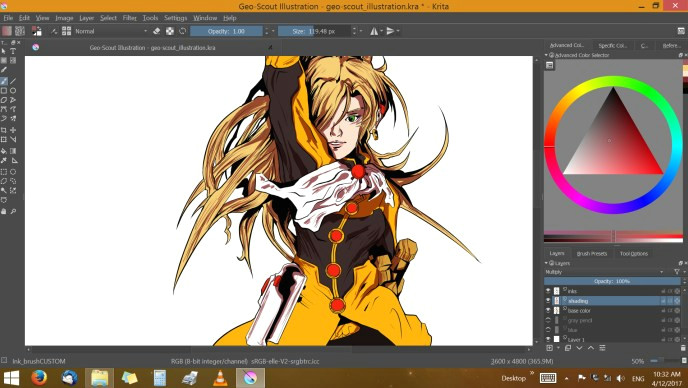Switch to the Specific Color tab
688x388 pixels.
pos(613,46)
